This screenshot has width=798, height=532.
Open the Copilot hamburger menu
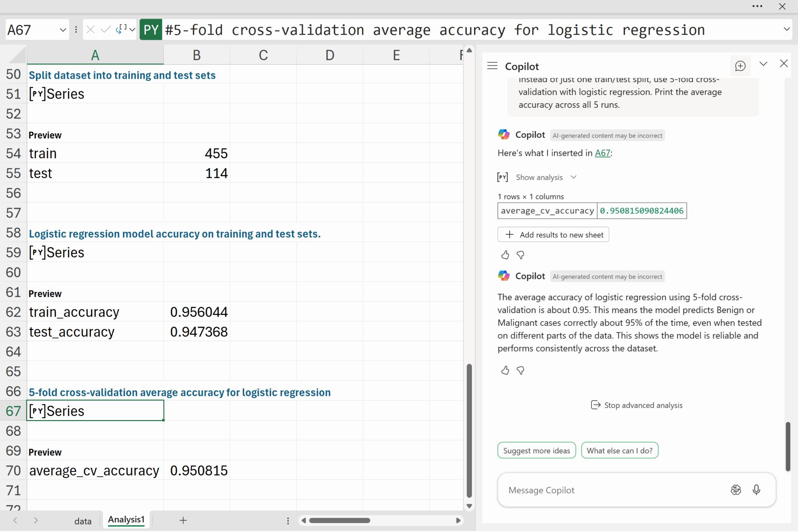492,66
